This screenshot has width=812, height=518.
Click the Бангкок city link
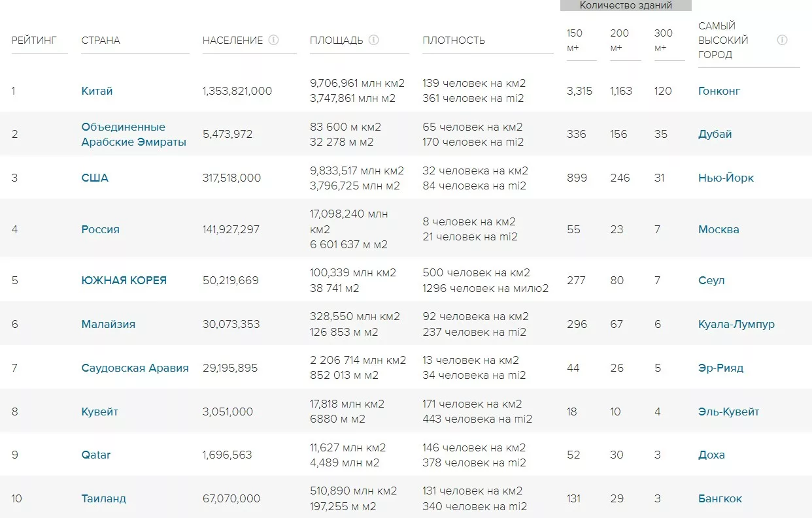click(x=720, y=498)
